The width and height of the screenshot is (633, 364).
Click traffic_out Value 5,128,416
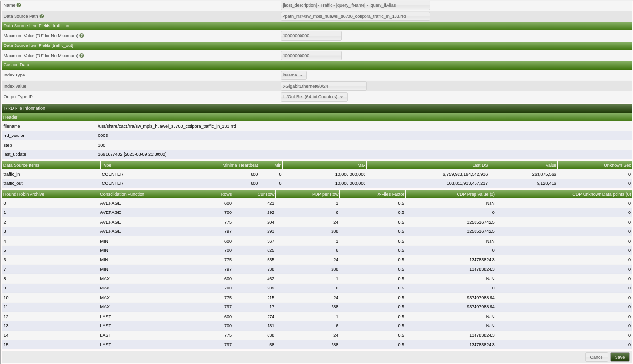tap(546, 183)
